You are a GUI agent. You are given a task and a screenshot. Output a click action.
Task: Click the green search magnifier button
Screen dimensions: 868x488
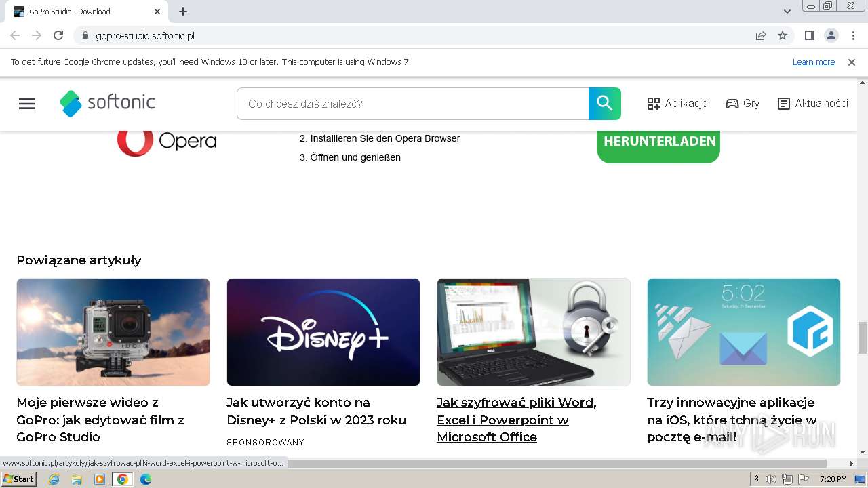[605, 104]
